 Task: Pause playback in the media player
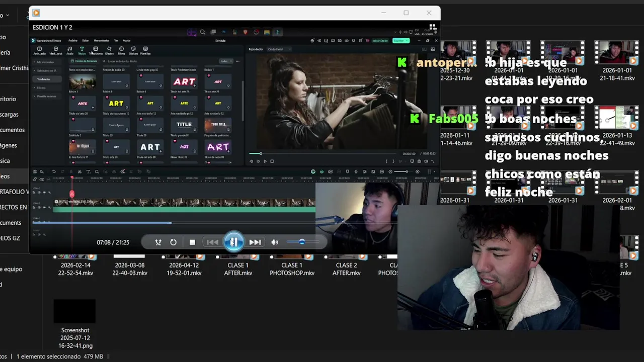point(233,242)
